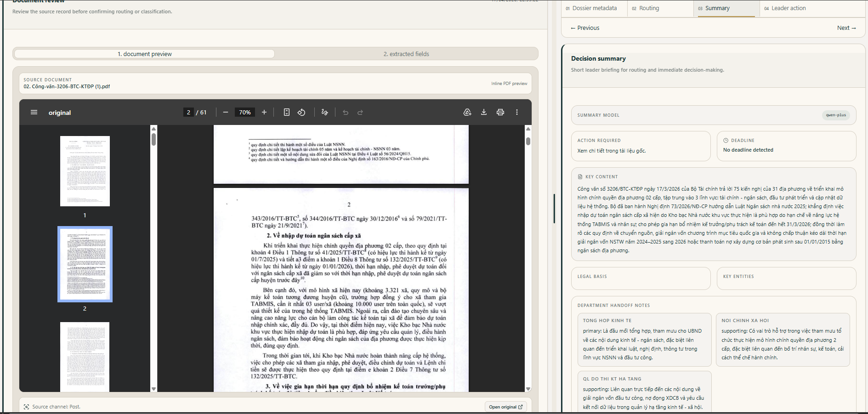Select page 1 thumbnail
The width and height of the screenshot is (868, 414).
pos(85,171)
